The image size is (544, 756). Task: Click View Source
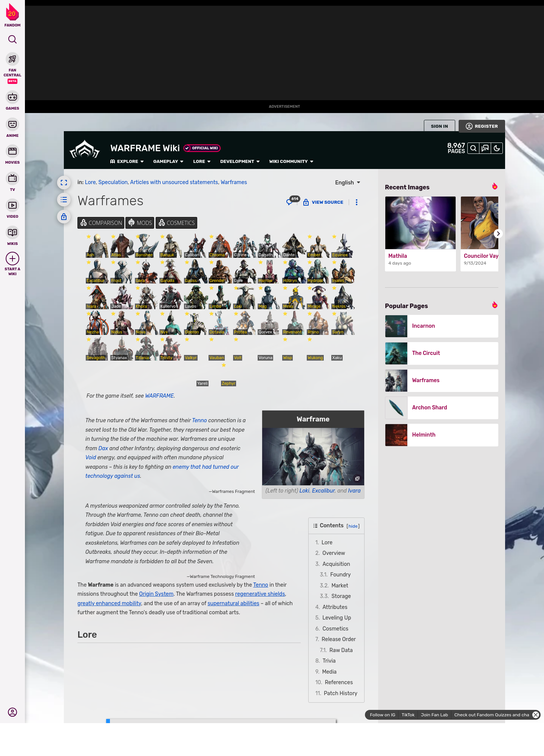pos(323,202)
